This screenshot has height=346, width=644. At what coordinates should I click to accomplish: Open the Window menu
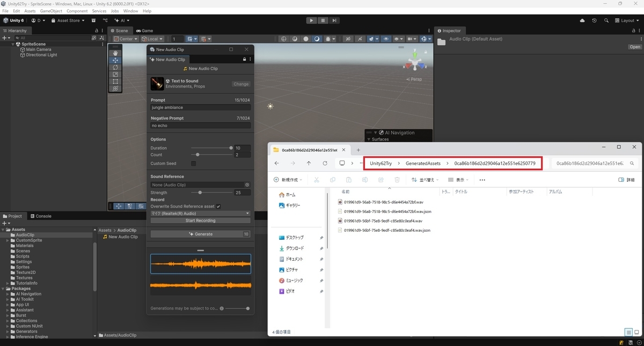click(130, 11)
